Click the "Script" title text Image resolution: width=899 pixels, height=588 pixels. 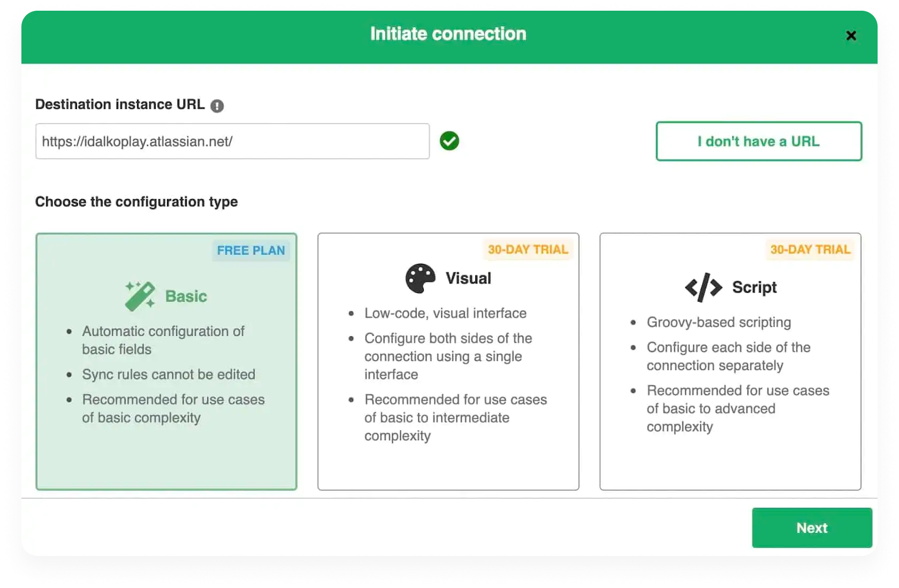point(755,287)
